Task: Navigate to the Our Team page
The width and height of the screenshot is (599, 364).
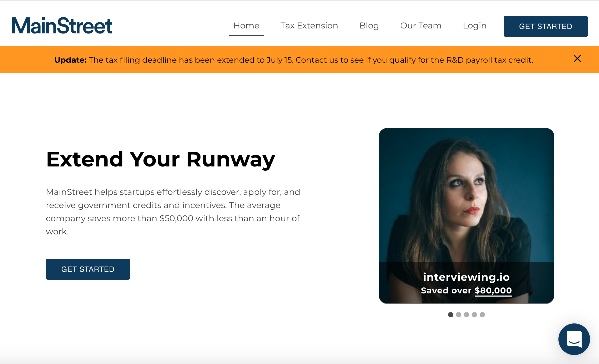Action: tap(420, 26)
